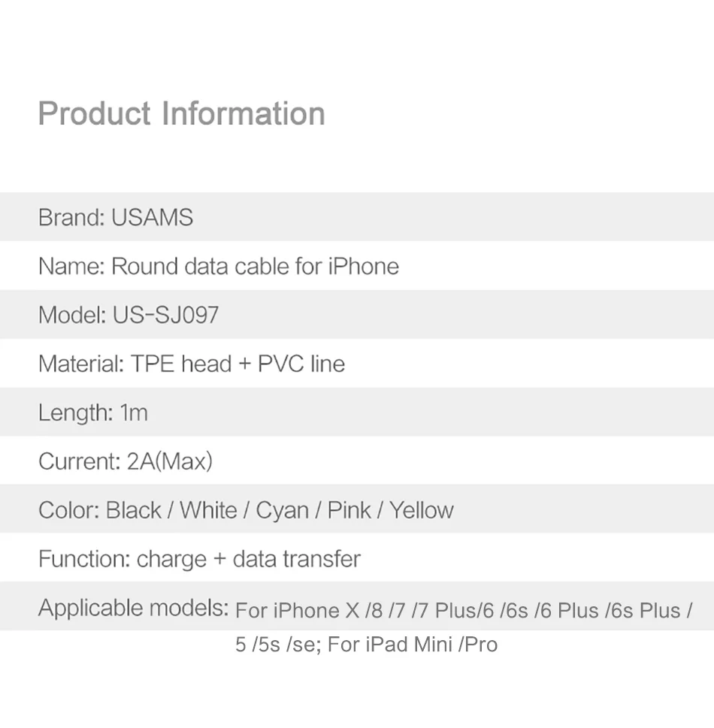Select the USAMS brand name

point(152,218)
